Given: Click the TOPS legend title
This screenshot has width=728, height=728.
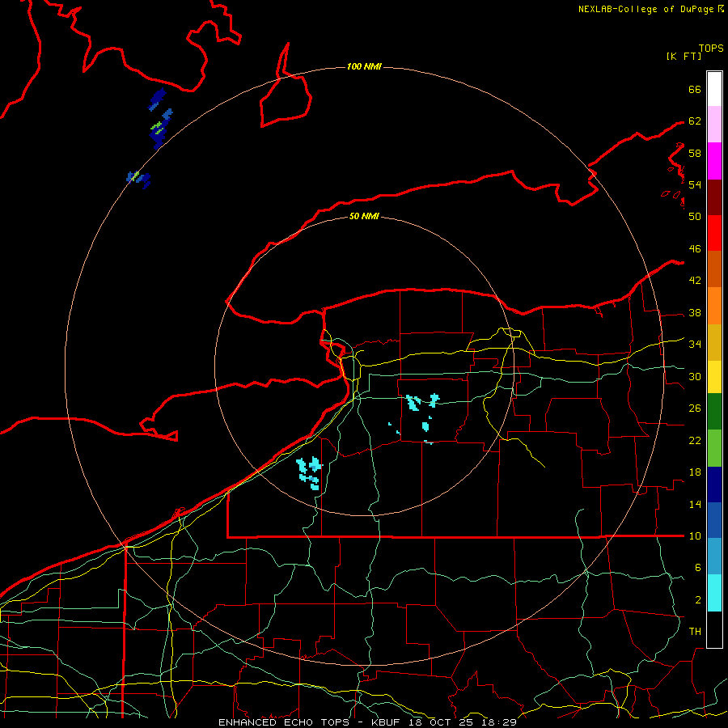Looking at the screenshot, I should point(711,49).
